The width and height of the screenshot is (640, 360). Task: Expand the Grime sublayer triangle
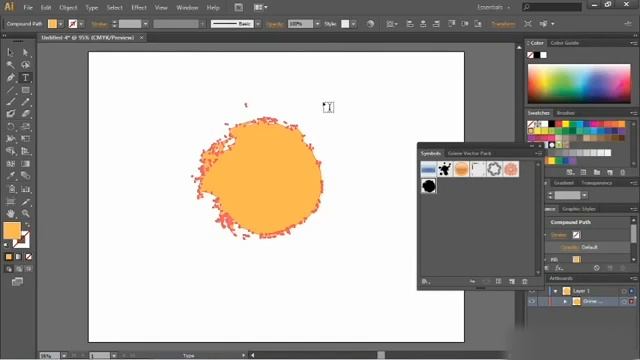(565, 302)
